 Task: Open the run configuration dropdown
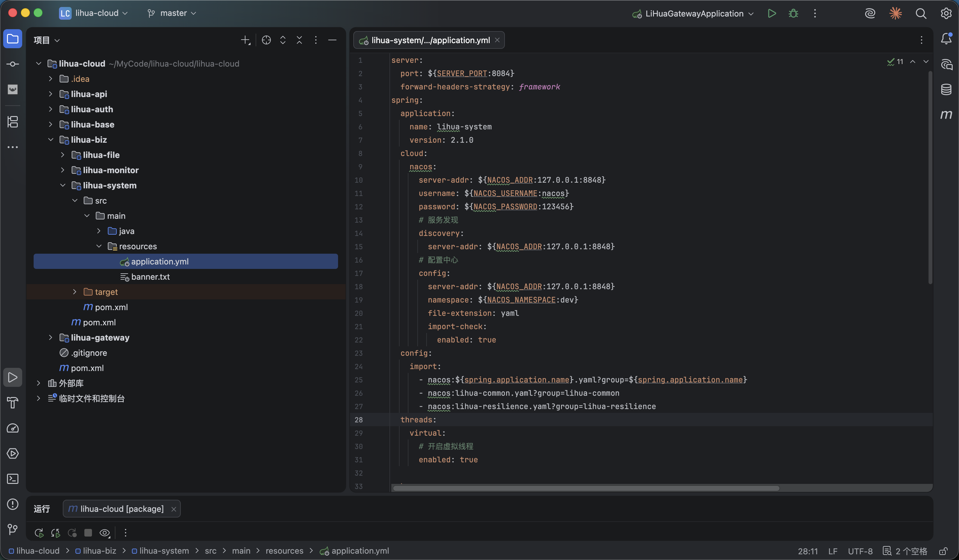coord(693,13)
